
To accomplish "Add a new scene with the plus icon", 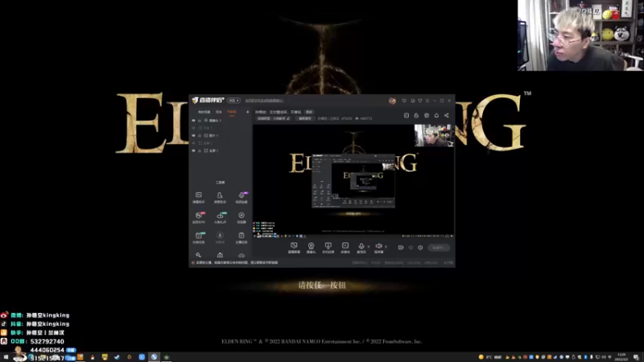I will pos(248,112).
